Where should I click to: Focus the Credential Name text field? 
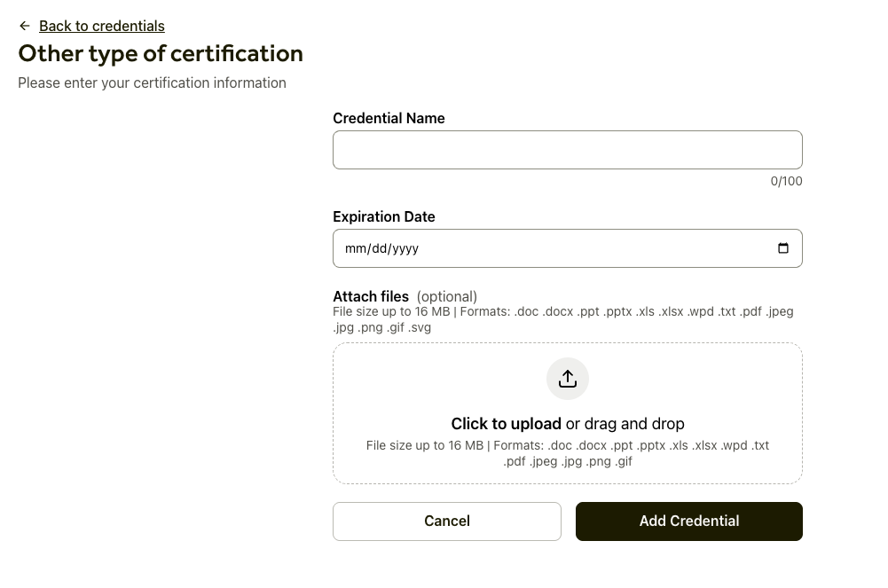567,150
